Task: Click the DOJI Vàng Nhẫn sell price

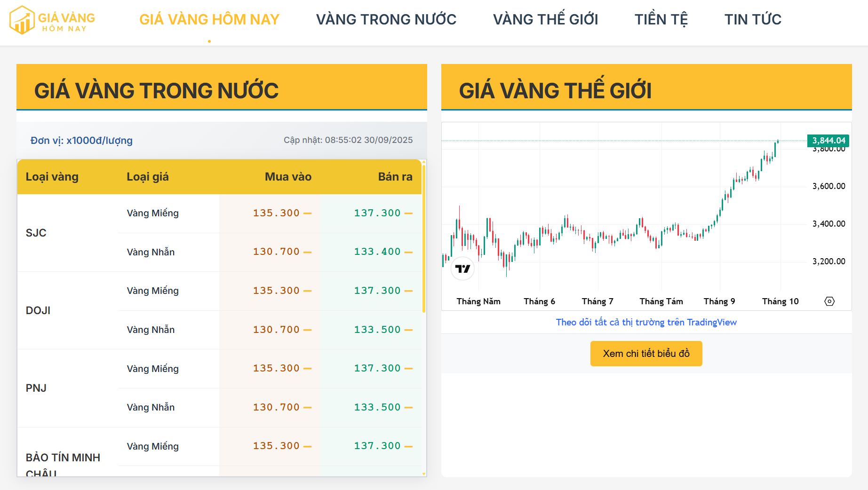Action: pyautogui.click(x=377, y=330)
